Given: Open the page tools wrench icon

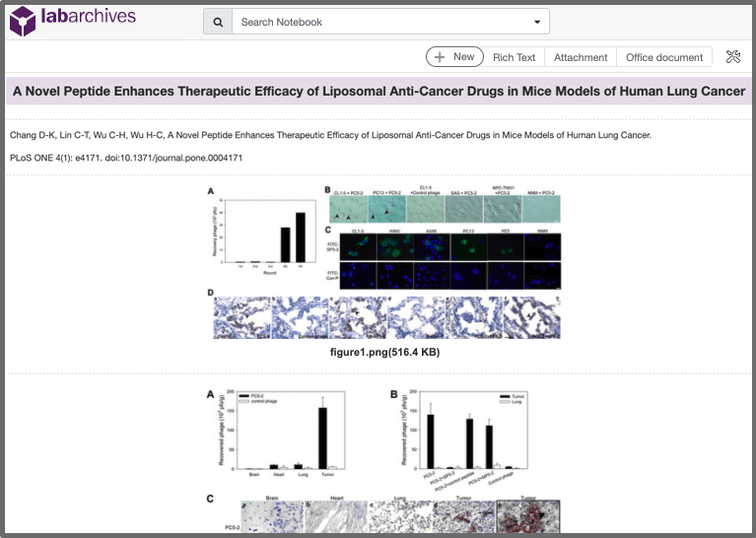Looking at the screenshot, I should (733, 57).
